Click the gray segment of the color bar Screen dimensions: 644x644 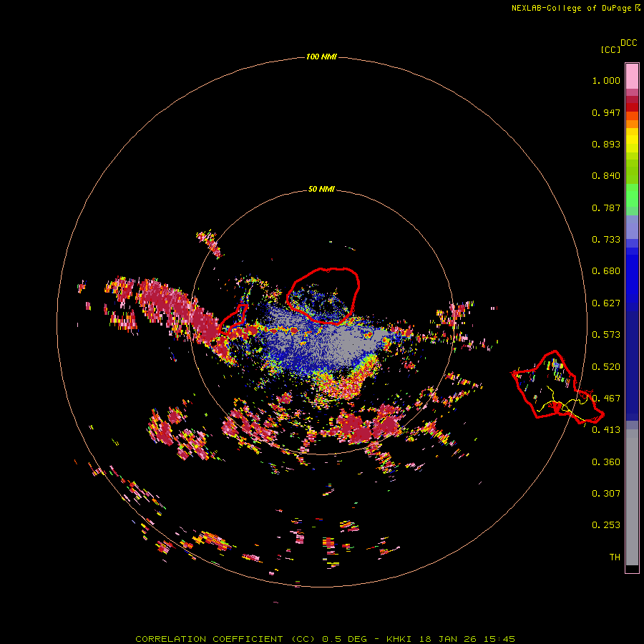pos(632,497)
